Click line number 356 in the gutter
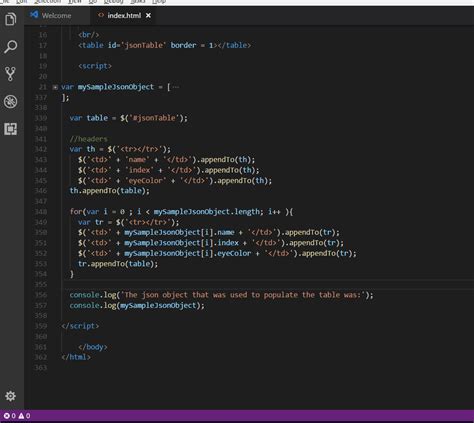The image size is (474, 423). coord(41,295)
